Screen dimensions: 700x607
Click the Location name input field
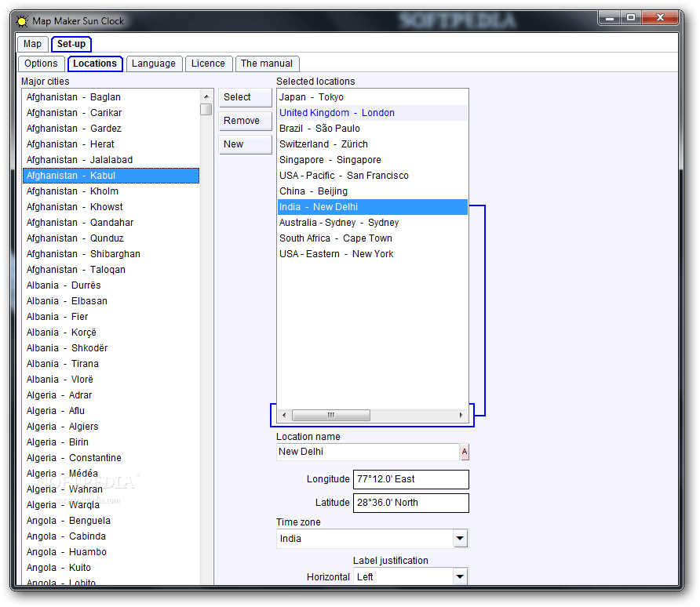pyautogui.click(x=368, y=452)
